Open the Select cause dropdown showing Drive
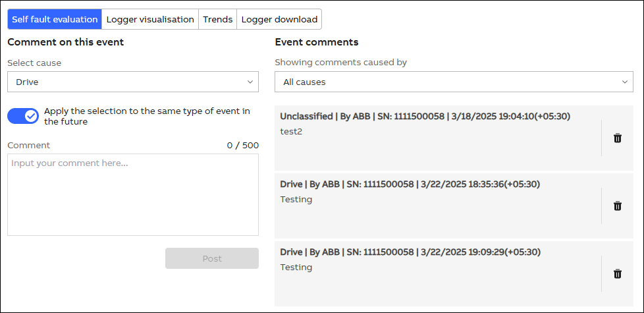The width and height of the screenshot is (644, 313). pos(132,82)
